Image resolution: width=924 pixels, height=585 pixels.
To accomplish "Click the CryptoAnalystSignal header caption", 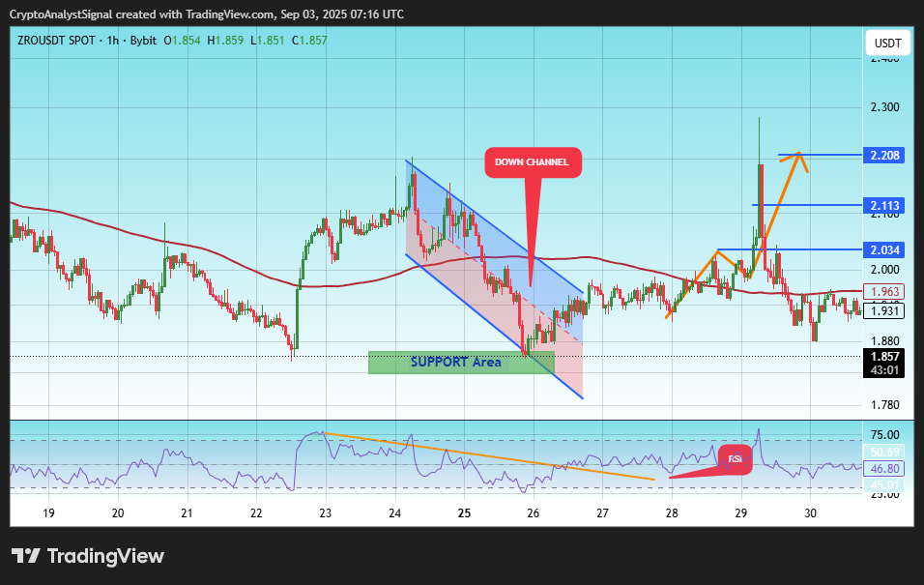I will (x=207, y=15).
